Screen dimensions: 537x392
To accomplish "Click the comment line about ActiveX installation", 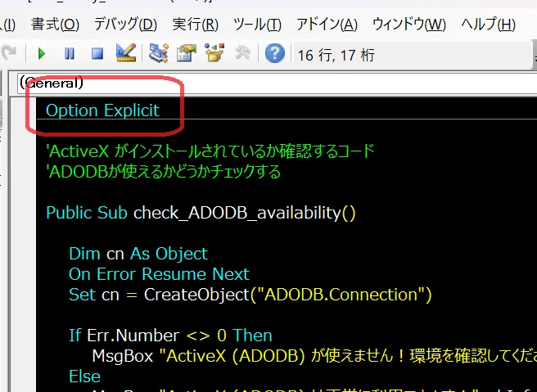I will (x=210, y=151).
